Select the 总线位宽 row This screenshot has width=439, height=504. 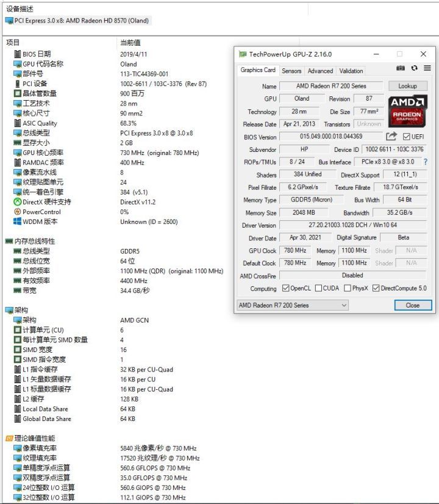pyautogui.click(x=37, y=261)
